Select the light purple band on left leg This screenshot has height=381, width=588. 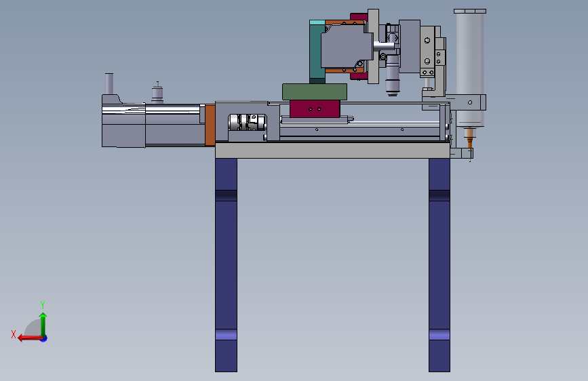coord(226,334)
